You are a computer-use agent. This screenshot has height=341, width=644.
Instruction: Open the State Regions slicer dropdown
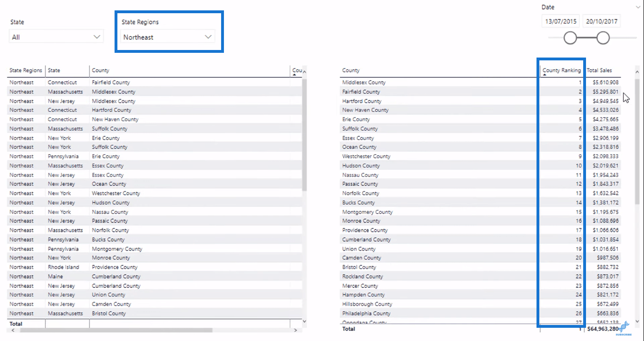[167, 37]
